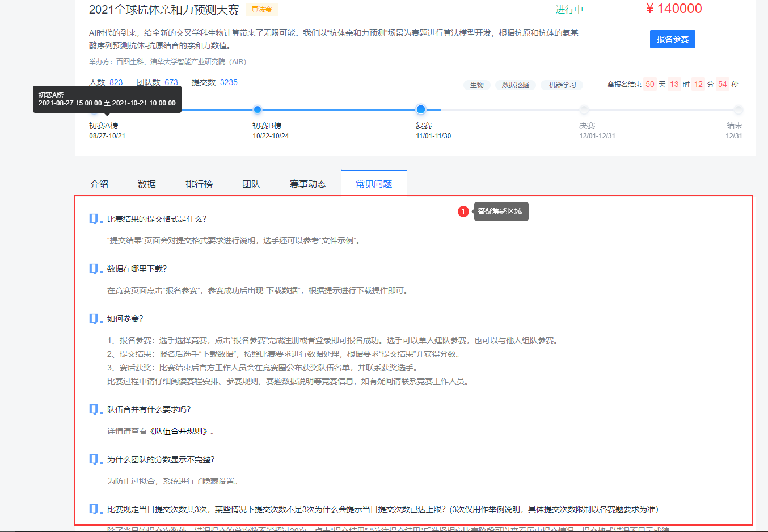Click the Q icon beside 如何参赛
Screen dimensions: 768x532
[95, 318]
